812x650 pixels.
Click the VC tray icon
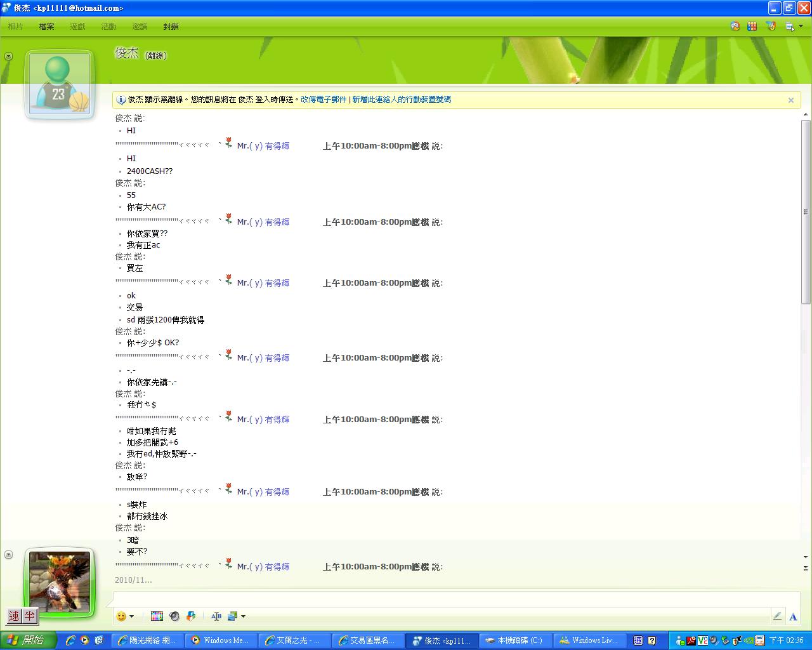tap(703, 640)
